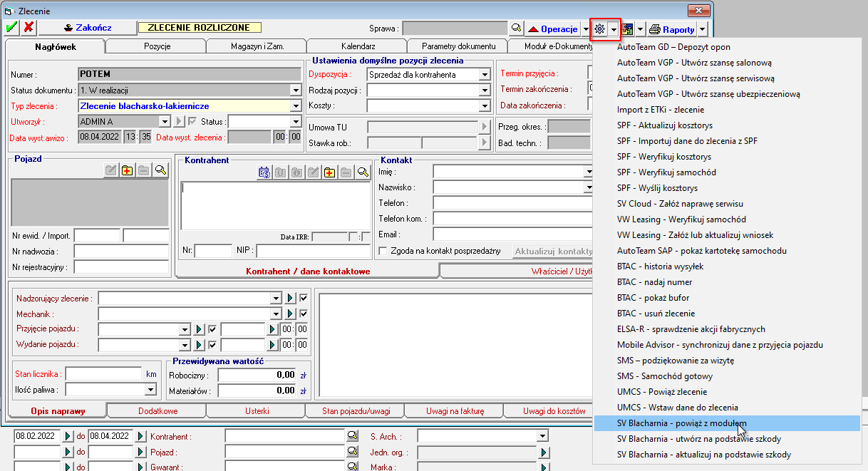Click the red X cancel icon
868x471 pixels.
pyautogui.click(x=29, y=28)
